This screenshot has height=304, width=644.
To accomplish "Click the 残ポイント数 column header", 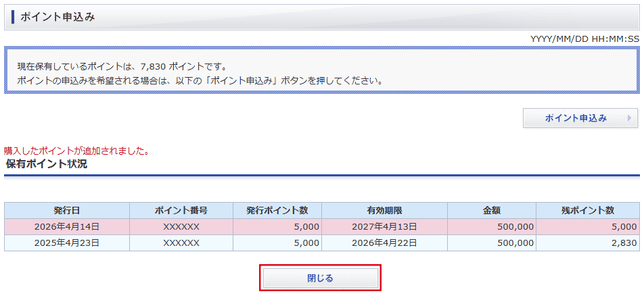I will (x=587, y=210).
